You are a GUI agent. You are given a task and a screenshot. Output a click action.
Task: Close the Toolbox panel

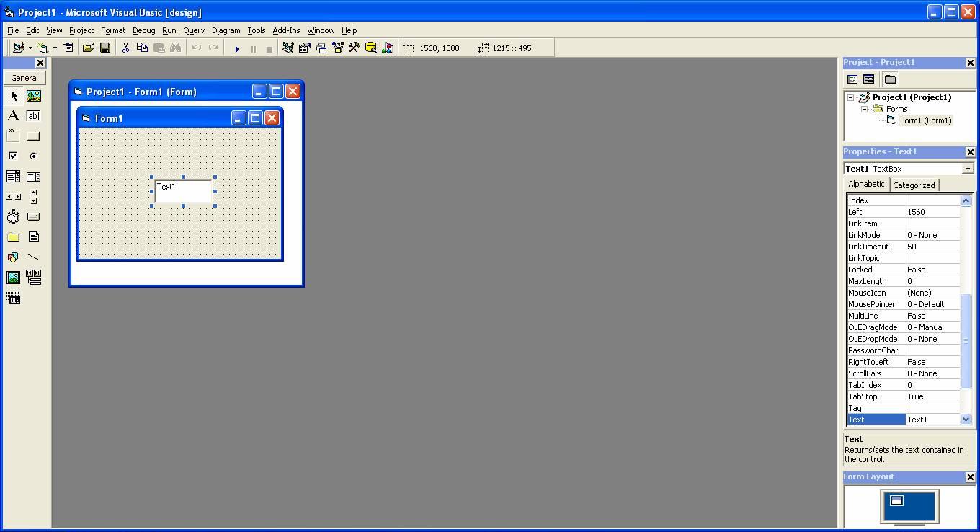[40, 63]
